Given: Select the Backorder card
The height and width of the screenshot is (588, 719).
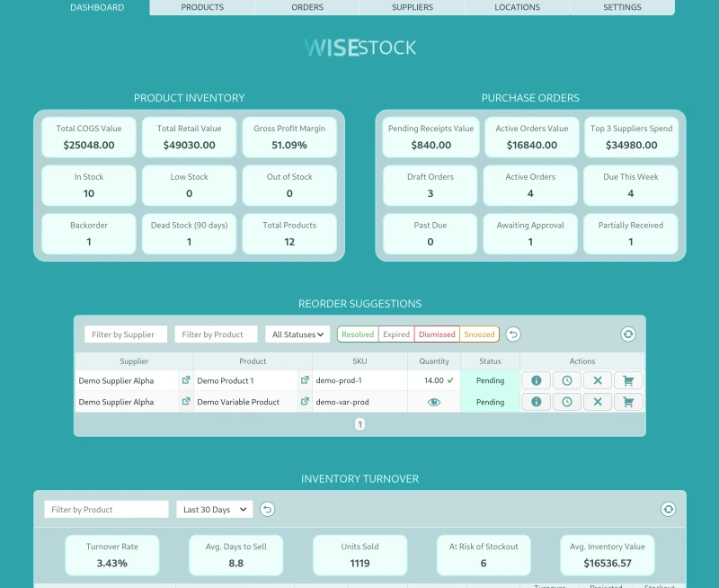Looking at the screenshot, I should click(89, 234).
